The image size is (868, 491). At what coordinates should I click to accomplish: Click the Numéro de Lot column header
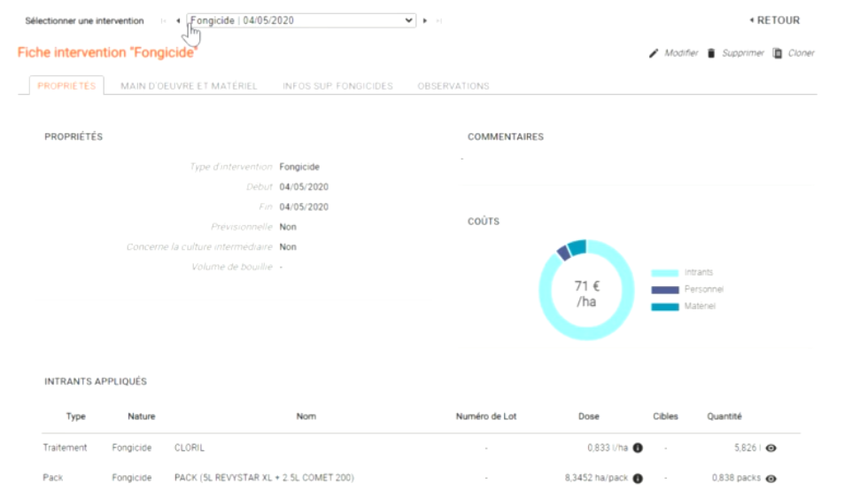pyautogui.click(x=486, y=417)
